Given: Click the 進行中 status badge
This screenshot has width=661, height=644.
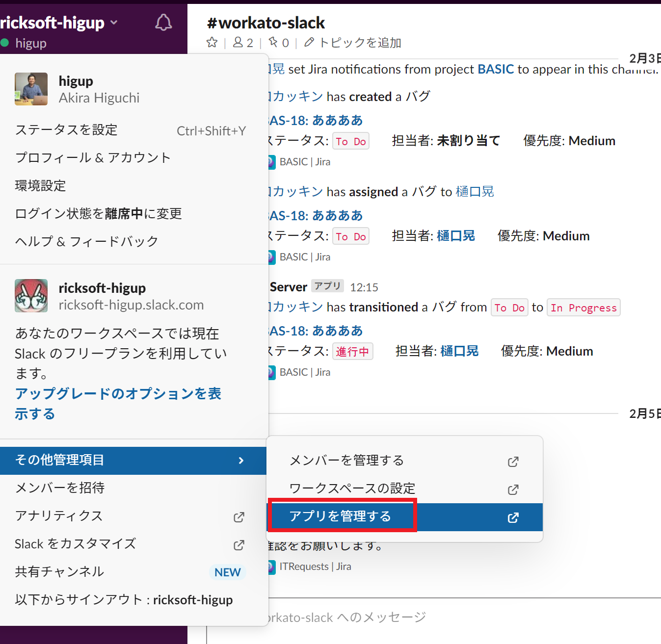Looking at the screenshot, I should pyautogui.click(x=352, y=351).
